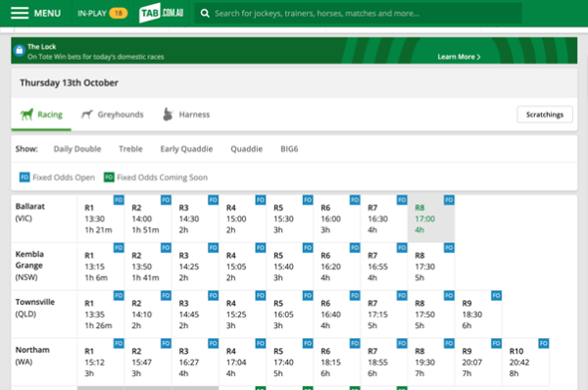Image resolution: width=588 pixels, height=390 pixels.
Task: Click FO badge on Townsville R5
Action: click(x=308, y=296)
